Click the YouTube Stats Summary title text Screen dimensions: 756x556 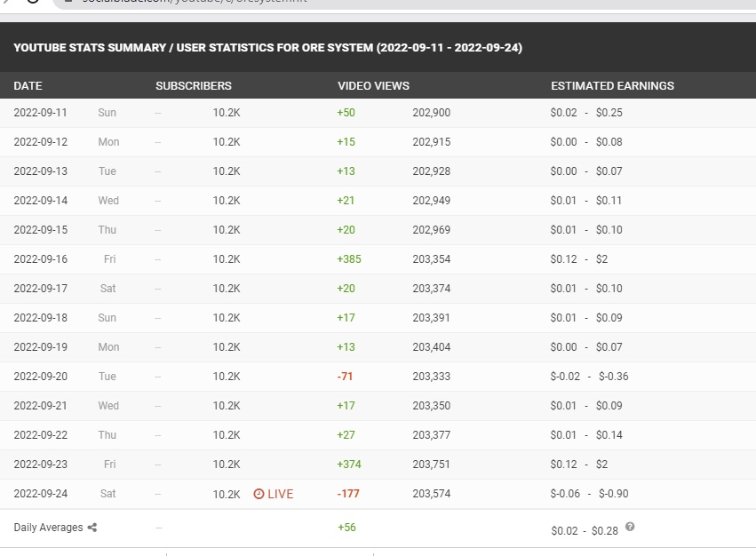(x=267, y=48)
